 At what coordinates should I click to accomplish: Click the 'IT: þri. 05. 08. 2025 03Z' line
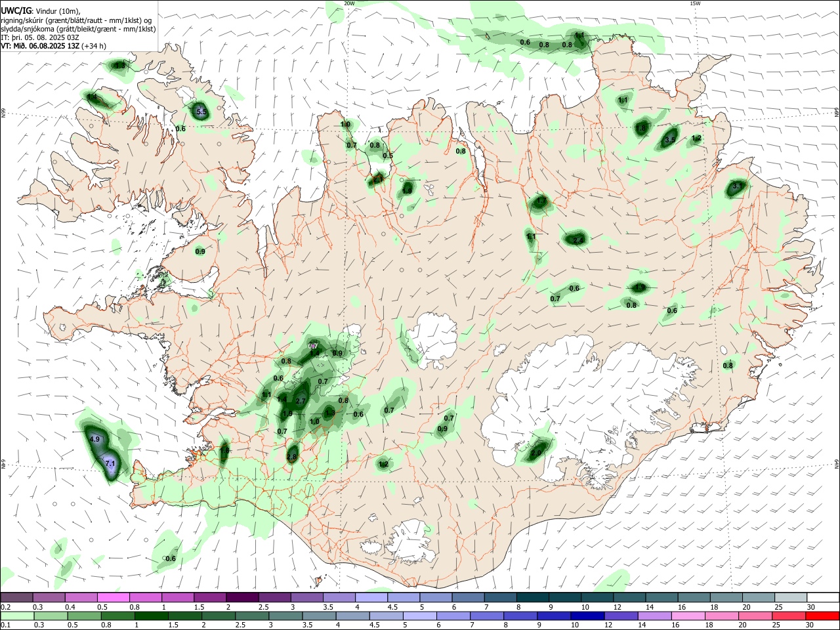40,37
